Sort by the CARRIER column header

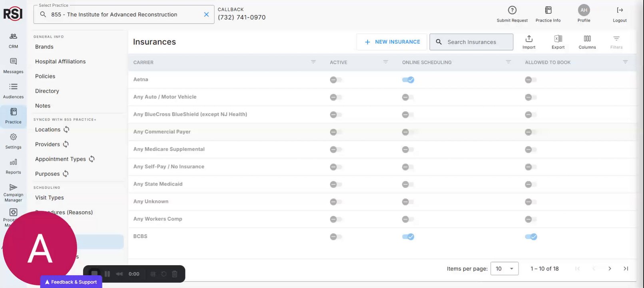[x=144, y=62]
